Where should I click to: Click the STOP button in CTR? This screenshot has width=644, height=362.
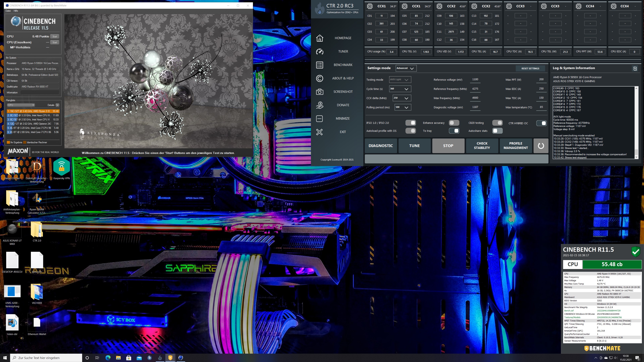[x=448, y=146]
